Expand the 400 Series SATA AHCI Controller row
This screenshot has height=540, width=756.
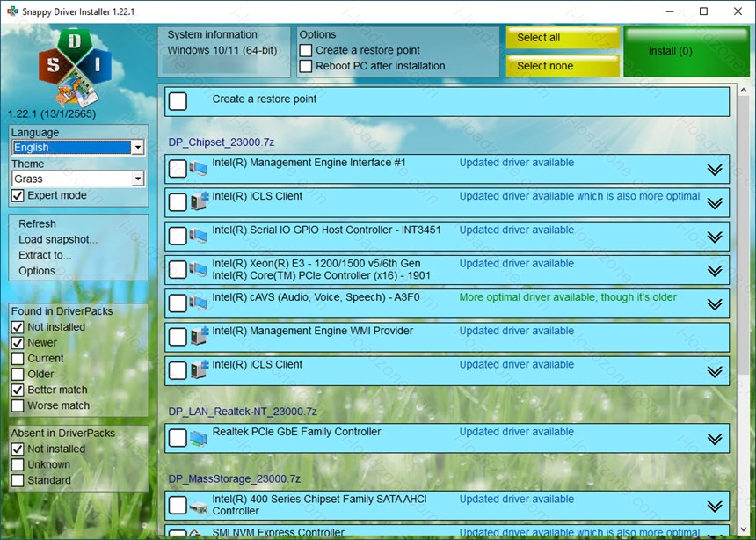click(715, 507)
